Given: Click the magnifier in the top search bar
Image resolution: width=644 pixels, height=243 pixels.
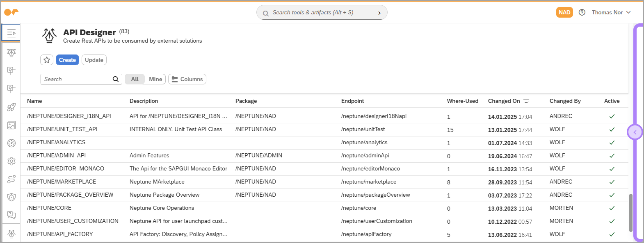Looking at the screenshot, I should 266,13.
